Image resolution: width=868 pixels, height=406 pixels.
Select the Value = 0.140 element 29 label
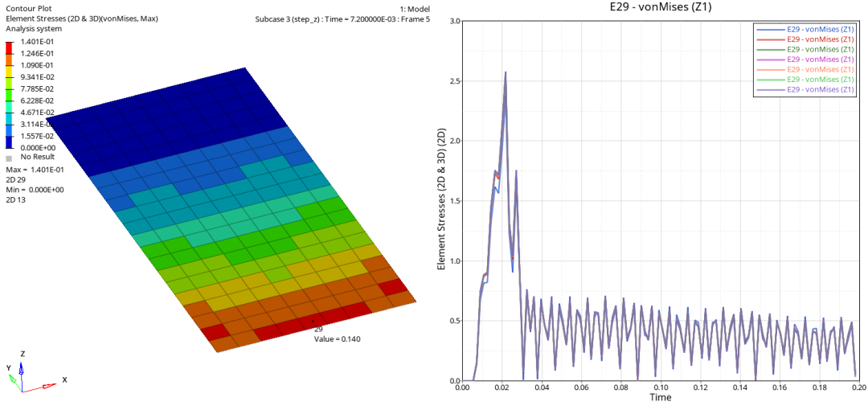pyautogui.click(x=337, y=338)
